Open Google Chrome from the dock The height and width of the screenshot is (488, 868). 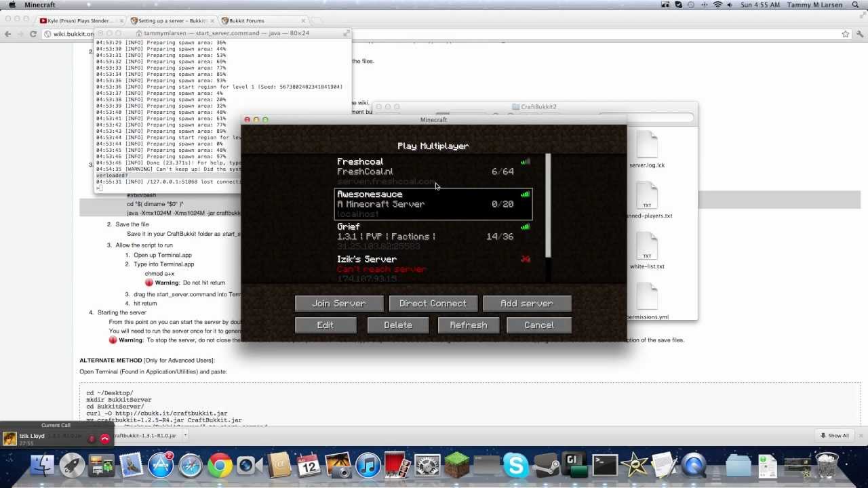pos(220,466)
